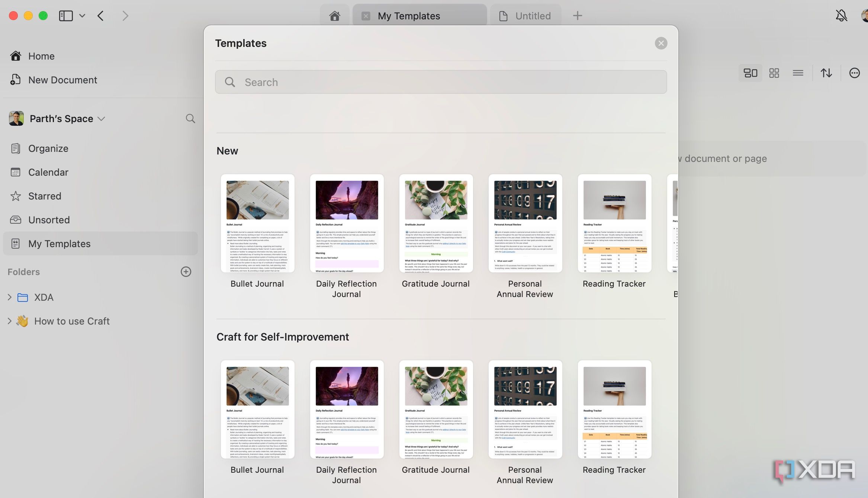The width and height of the screenshot is (868, 498).
Task: Open Gratitude Journal thumbnail in Self-Improvement
Action: [436, 409]
